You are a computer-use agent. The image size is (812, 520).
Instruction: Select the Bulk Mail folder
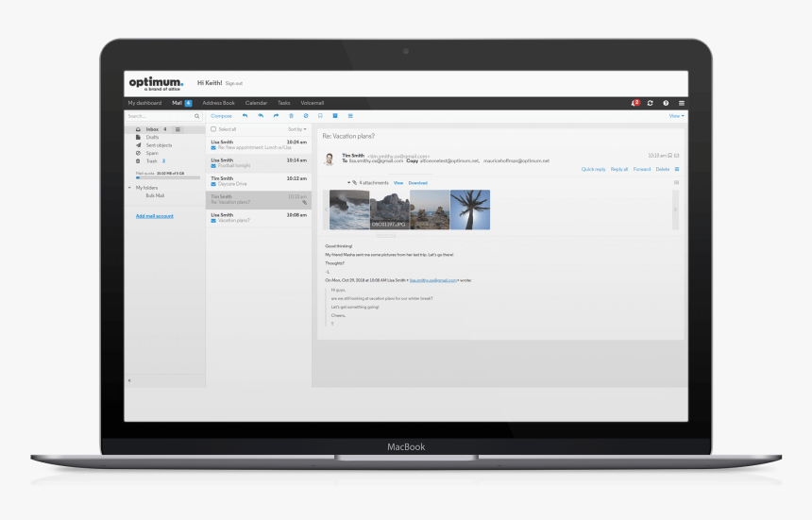155,195
